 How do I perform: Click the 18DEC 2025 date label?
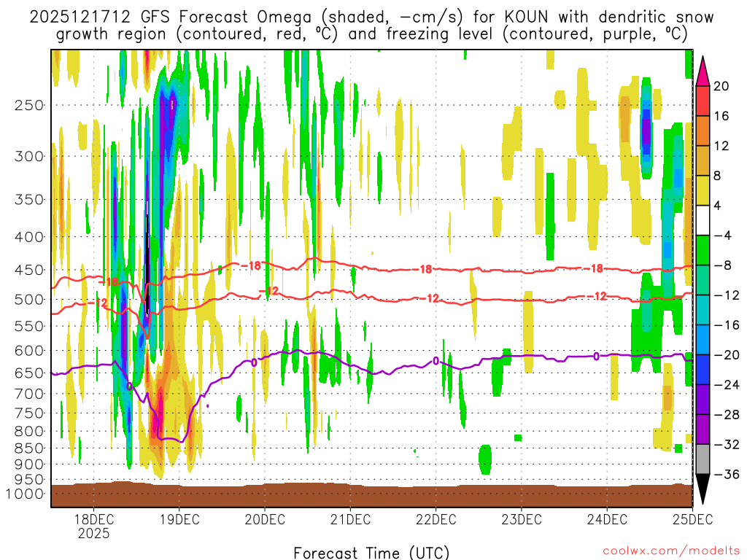tap(93, 526)
